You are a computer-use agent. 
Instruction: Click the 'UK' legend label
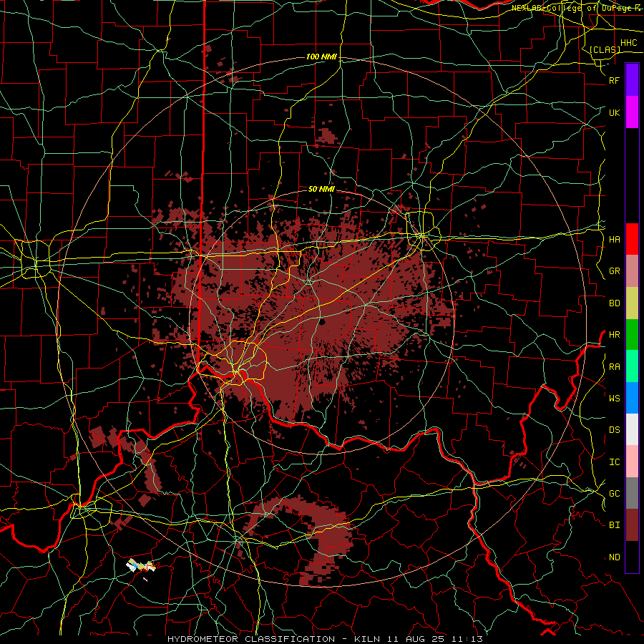coord(614,112)
